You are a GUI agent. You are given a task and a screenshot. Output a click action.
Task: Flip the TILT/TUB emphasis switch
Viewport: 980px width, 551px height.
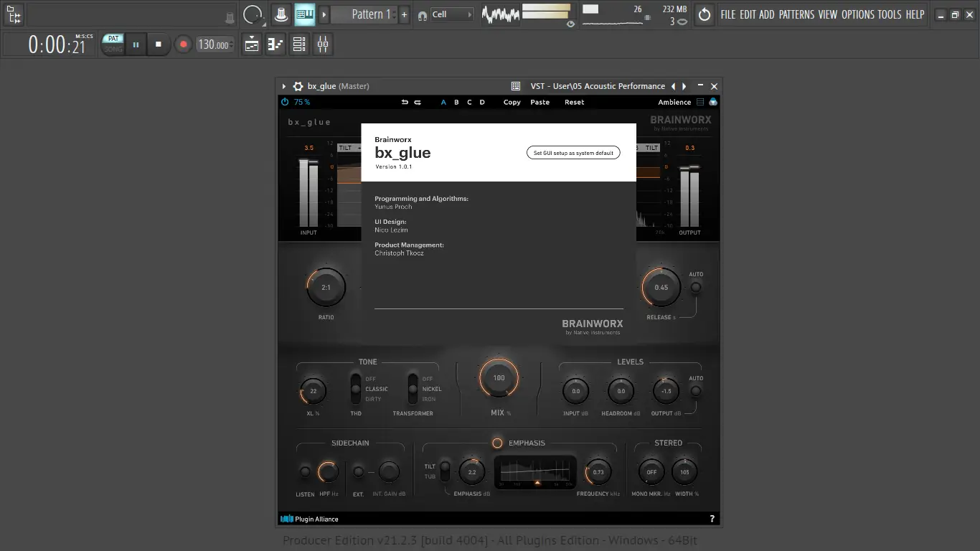(445, 471)
